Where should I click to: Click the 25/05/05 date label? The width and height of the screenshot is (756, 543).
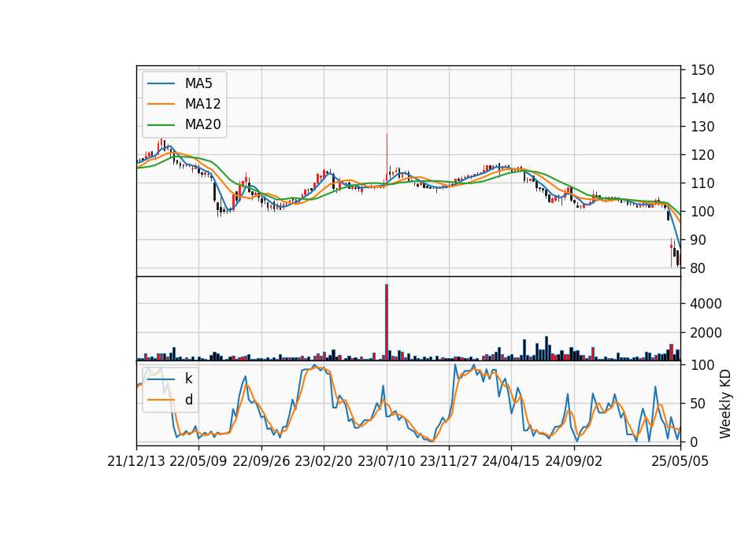[680, 462]
